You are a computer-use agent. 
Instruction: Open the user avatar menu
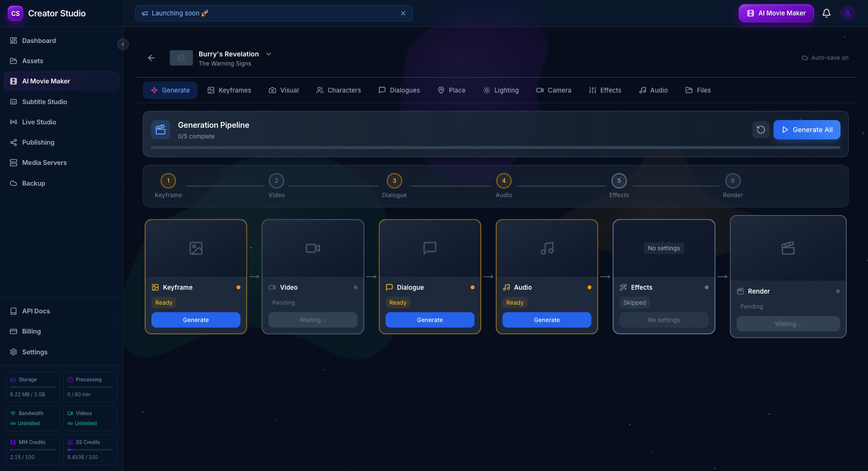tap(847, 13)
